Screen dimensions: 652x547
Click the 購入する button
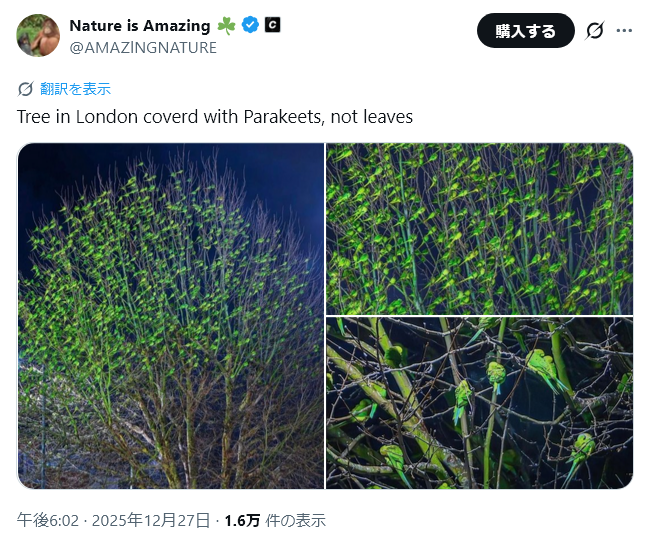pyautogui.click(x=526, y=30)
